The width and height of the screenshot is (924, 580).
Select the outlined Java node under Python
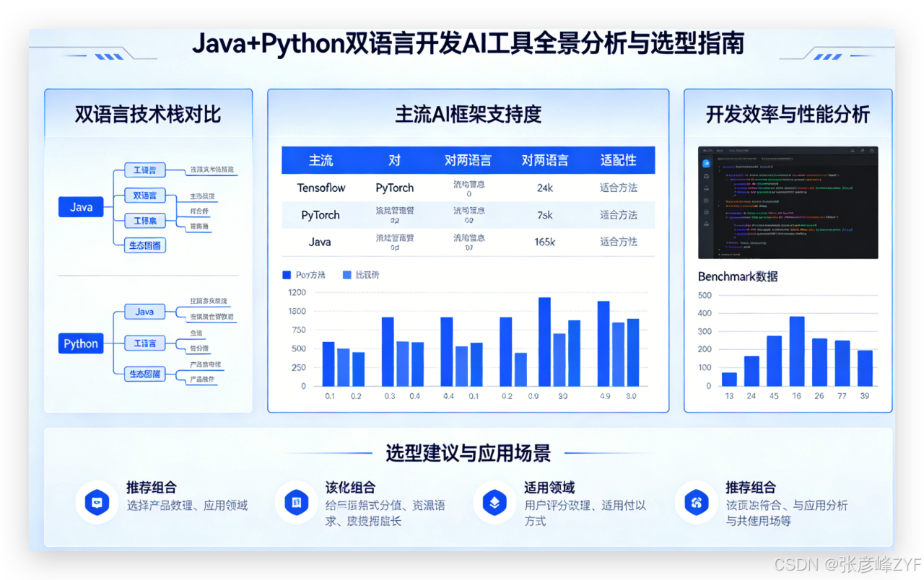tap(145, 312)
